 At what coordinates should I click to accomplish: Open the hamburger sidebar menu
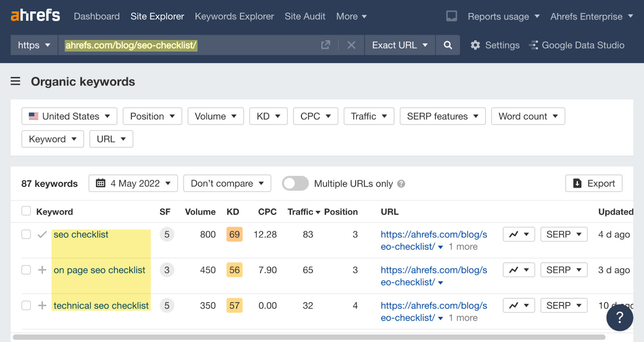coord(15,81)
